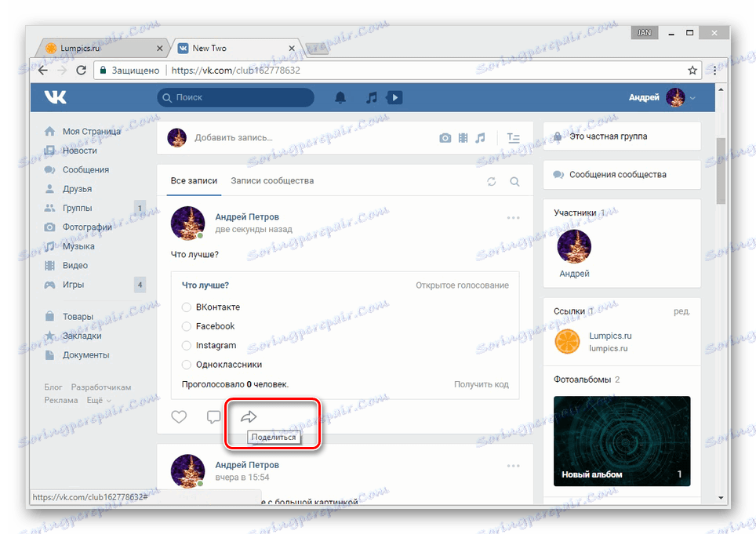Open Андрей member avatar in Участники

[574, 247]
